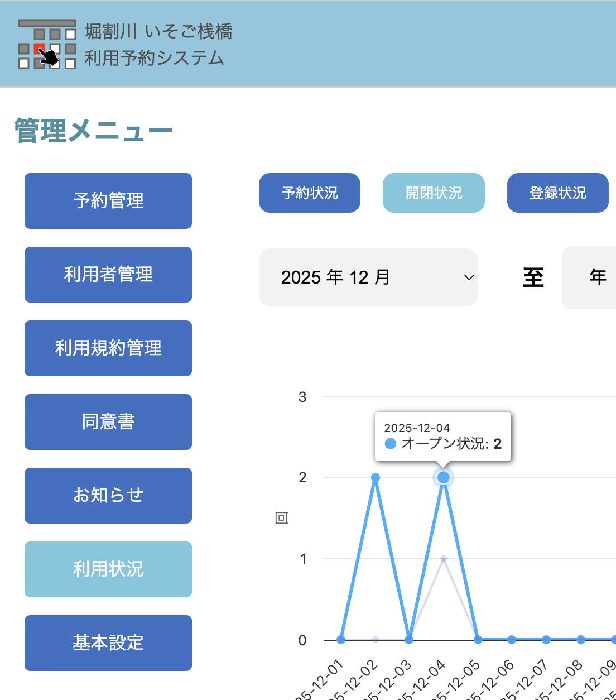Image resolution: width=616 pixels, height=700 pixels.
Task: Switch to the 登録状況 tab
Action: (557, 193)
